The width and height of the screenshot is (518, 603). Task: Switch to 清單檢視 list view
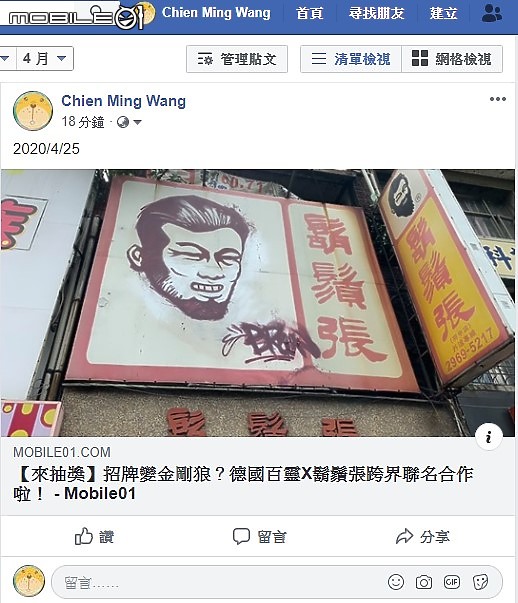351,59
